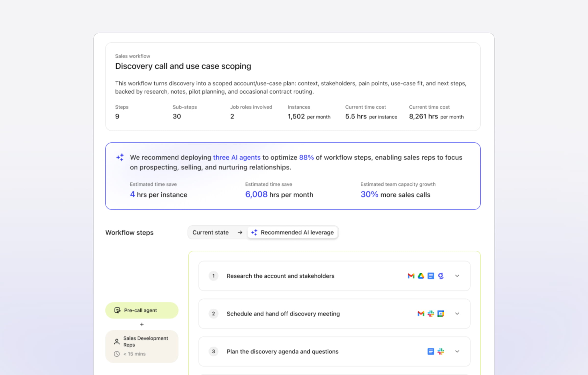
Task: Click the title Plan the discovery agenda and questions
Action: pyautogui.click(x=282, y=352)
